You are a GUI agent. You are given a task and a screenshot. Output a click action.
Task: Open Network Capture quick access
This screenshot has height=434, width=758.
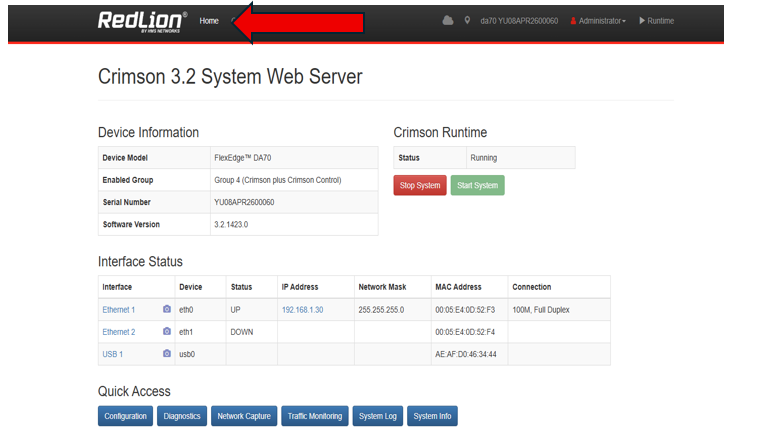coord(244,416)
